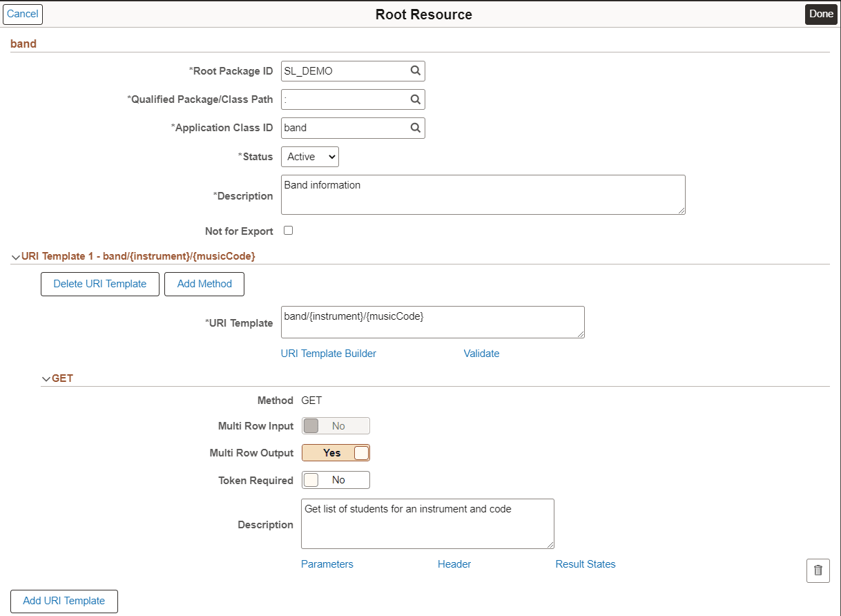This screenshot has height=616, width=841.
Task: Switch Multi Row Output to No
Action: click(x=336, y=452)
